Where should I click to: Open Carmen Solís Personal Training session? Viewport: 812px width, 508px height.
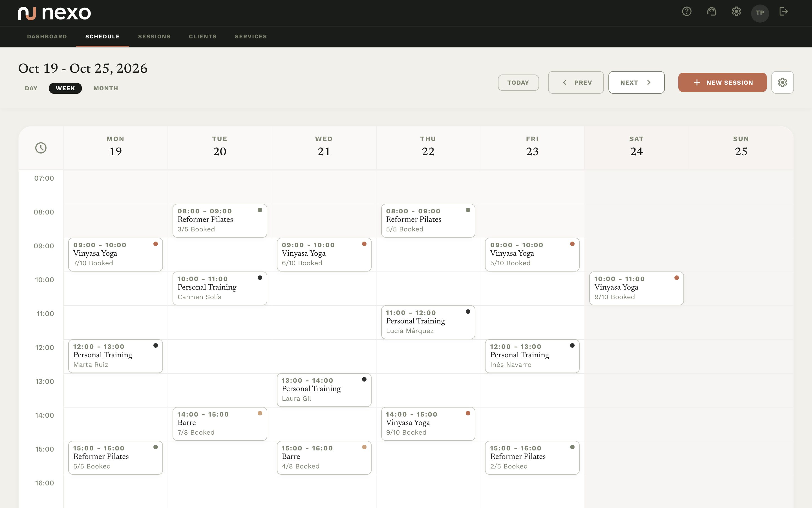(x=220, y=288)
